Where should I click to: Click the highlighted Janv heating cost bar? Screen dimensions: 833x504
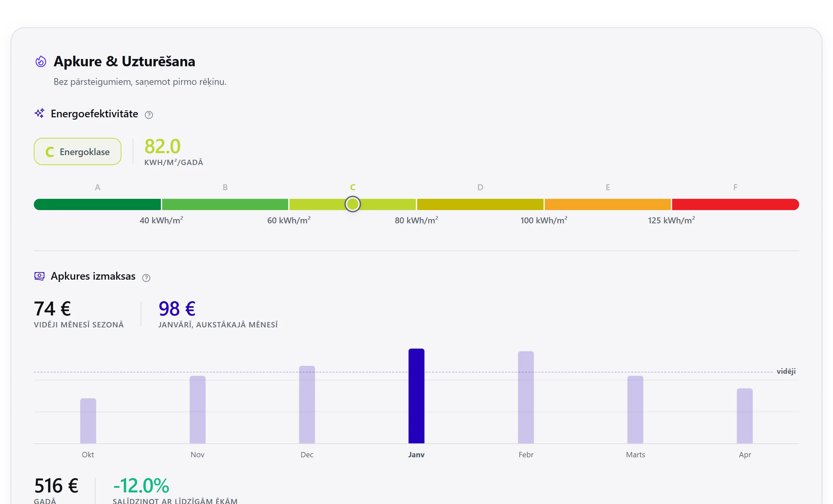pyautogui.click(x=416, y=396)
